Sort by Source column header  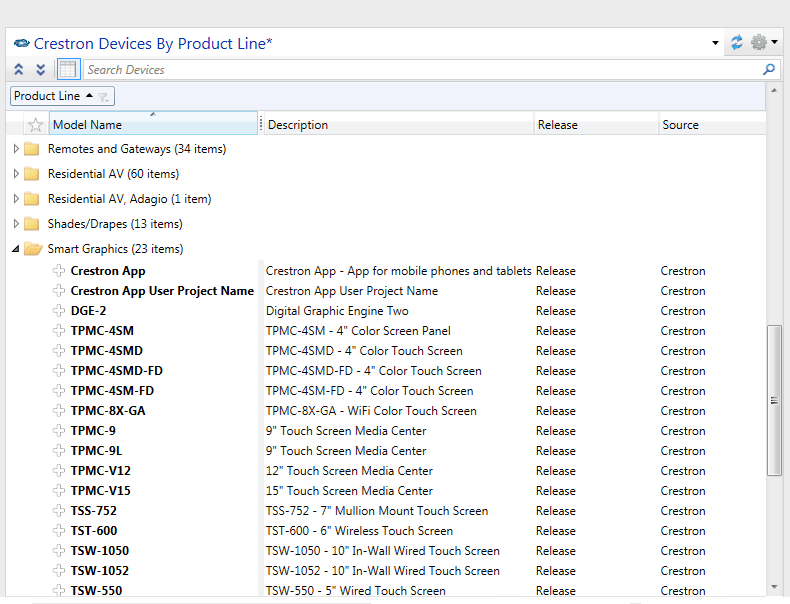(x=712, y=124)
